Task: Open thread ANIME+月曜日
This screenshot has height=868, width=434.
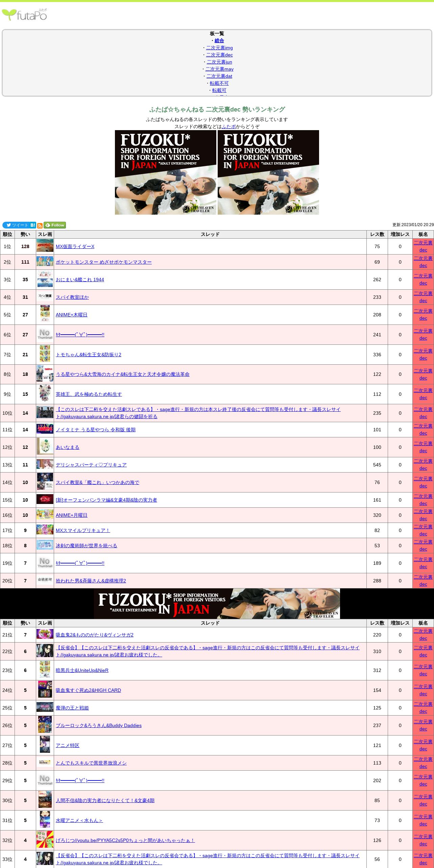Action: (72, 515)
